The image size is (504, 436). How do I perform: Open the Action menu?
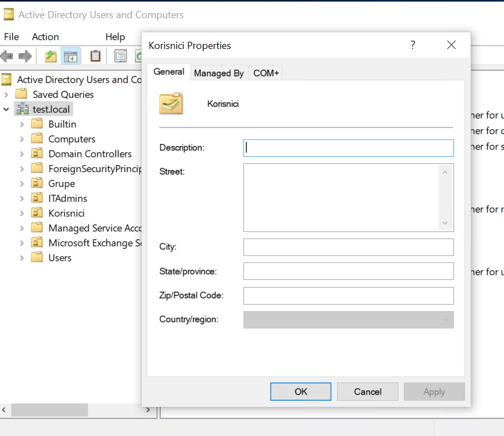click(x=45, y=37)
